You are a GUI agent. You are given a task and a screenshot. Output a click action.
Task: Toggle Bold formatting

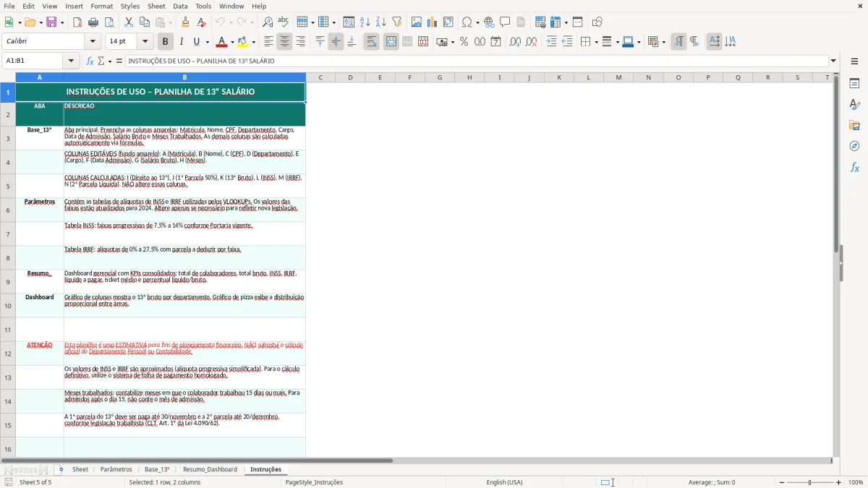[x=165, y=42]
